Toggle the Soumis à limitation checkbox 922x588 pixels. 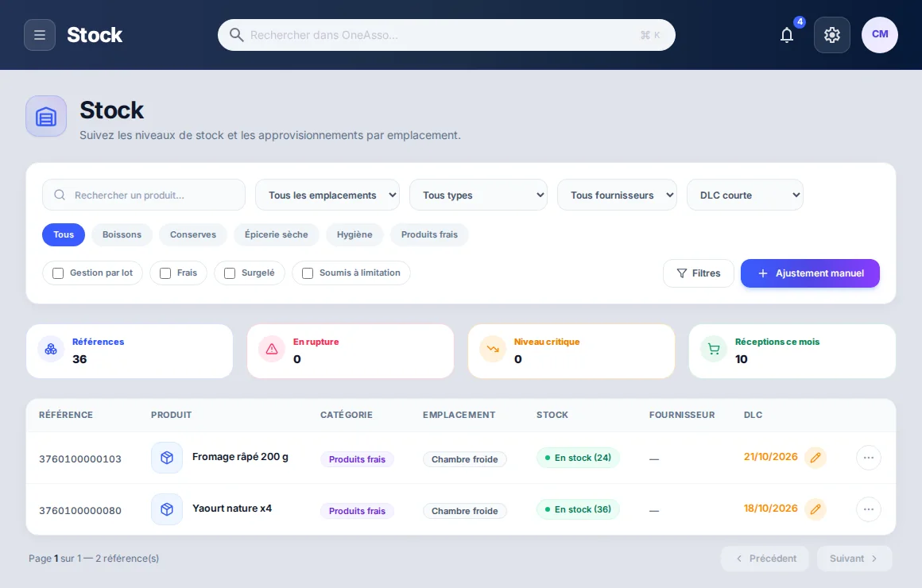coord(308,273)
